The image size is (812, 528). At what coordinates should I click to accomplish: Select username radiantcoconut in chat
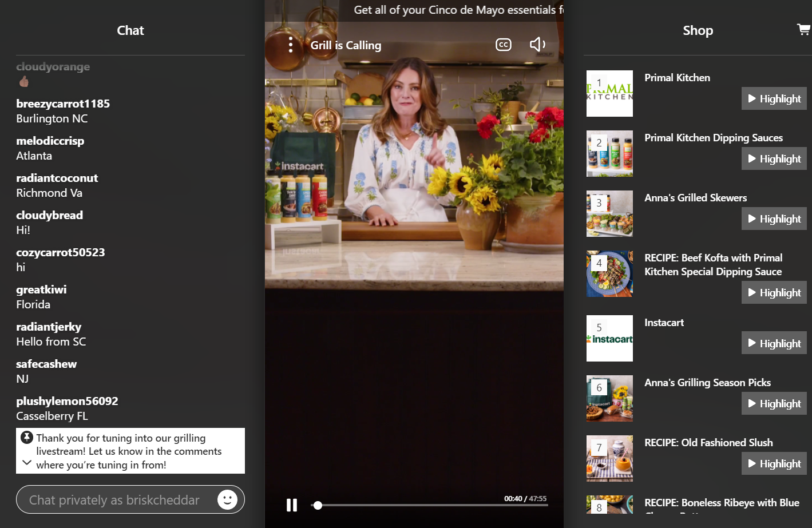point(57,178)
